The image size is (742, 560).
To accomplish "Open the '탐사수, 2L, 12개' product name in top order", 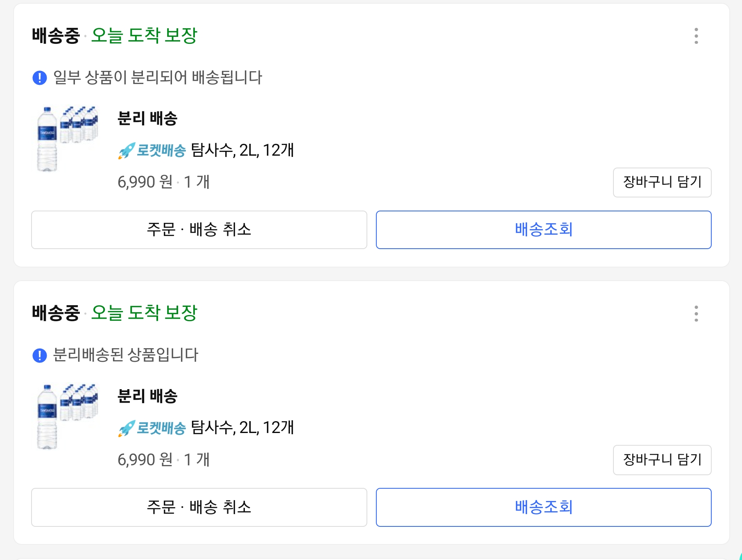I will (242, 150).
